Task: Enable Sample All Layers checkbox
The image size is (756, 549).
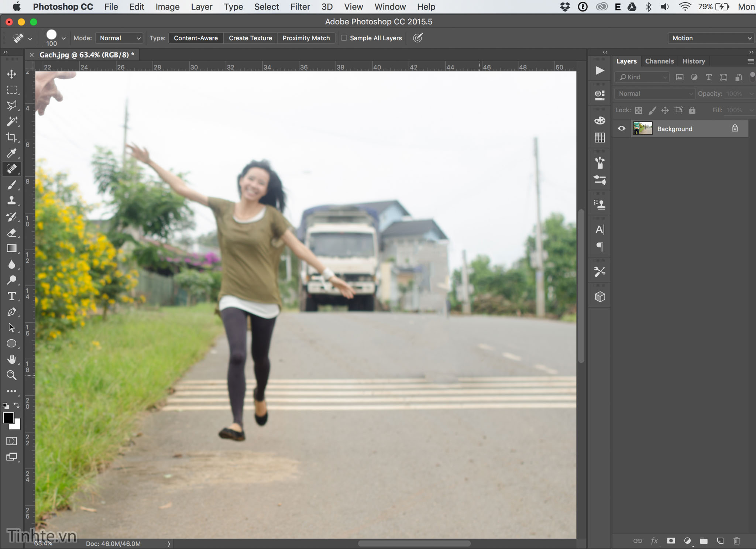Action: pyautogui.click(x=343, y=38)
